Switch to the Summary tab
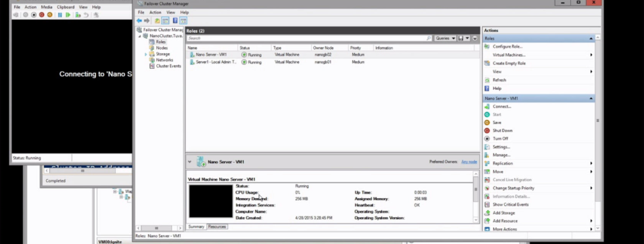644x244 pixels. [x=196, y=227]
